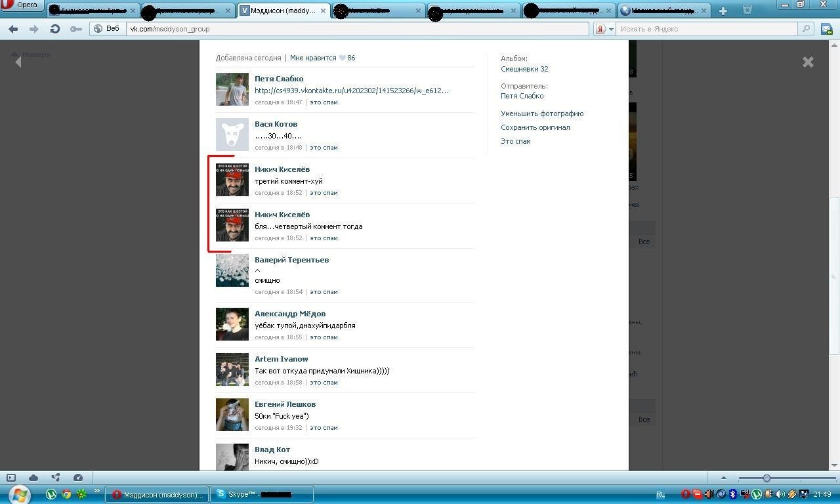840x504 pixels.
Task: Click the Opera Turbo speedometer icon in status bar
Action: coord(78,478)
